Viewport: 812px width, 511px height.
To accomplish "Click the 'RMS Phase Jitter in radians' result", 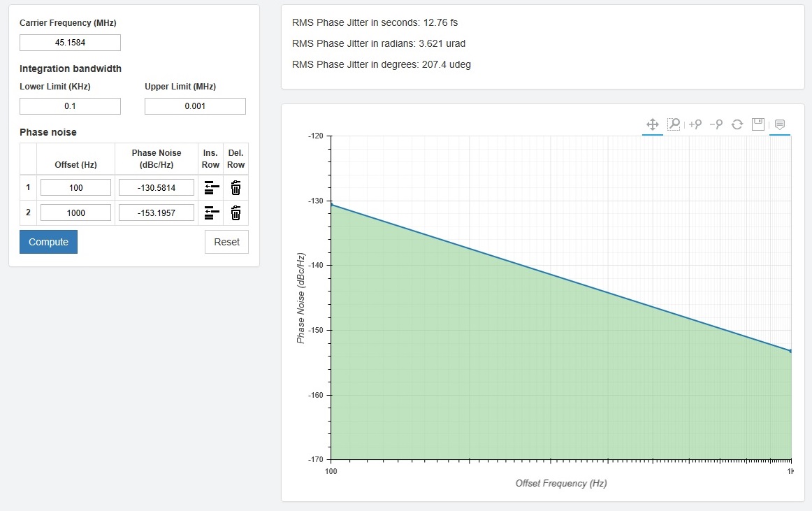I will coord(379,43).
